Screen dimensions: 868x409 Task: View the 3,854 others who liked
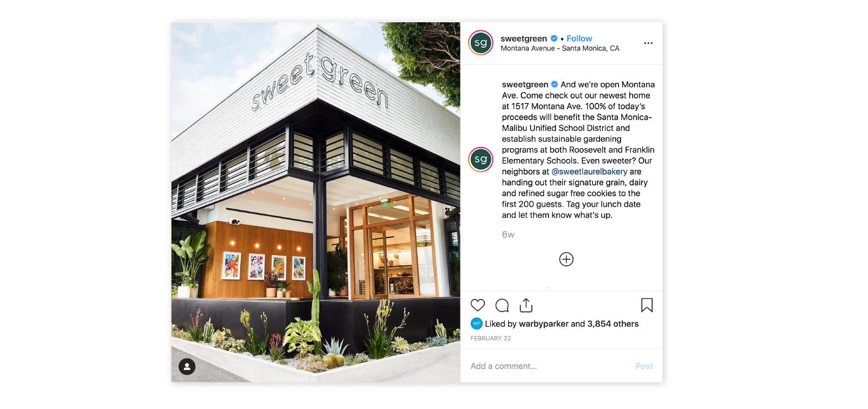coord(613,324)
